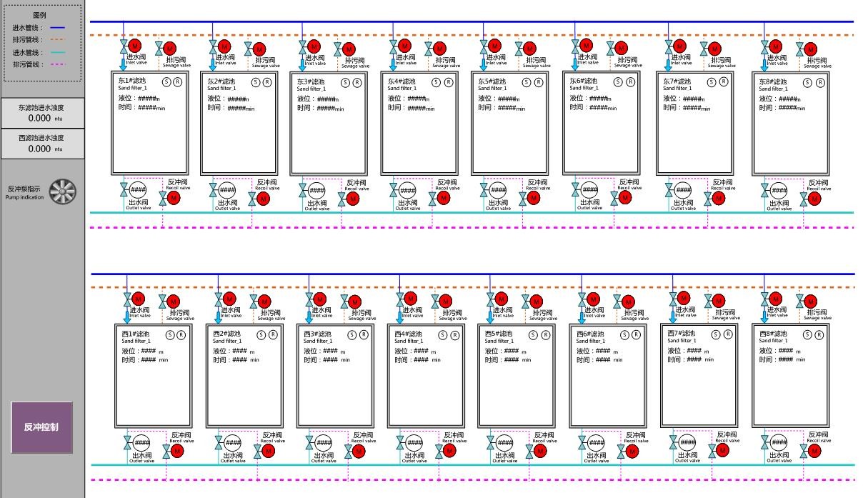
Task: Select the 东1#滤池 sewage valve motor
Action: tap(170, 48)
